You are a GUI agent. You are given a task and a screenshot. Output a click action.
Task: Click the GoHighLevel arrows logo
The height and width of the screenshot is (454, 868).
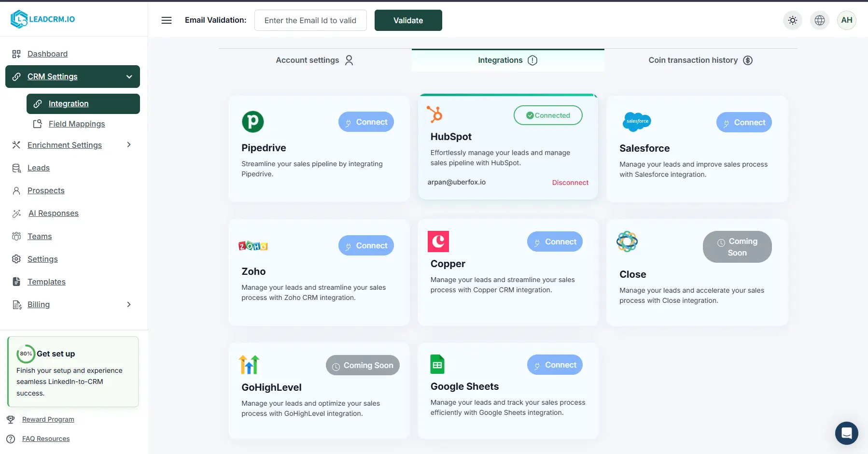click(249, 365)
